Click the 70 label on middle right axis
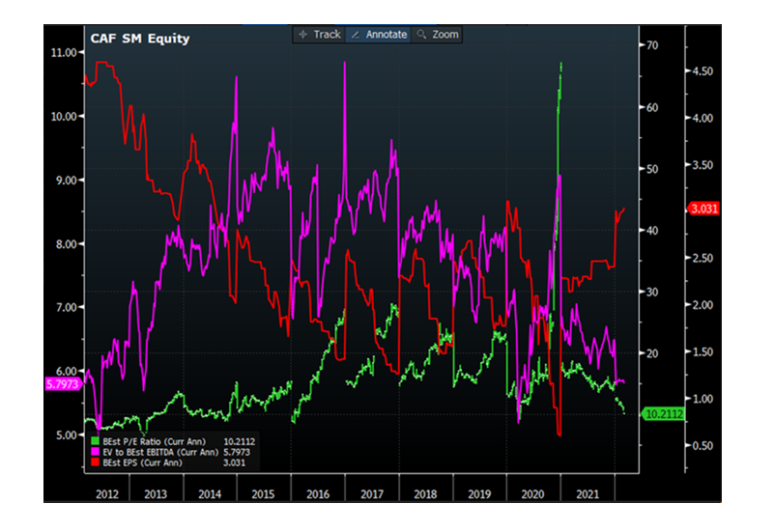 [x=653, y=45]
